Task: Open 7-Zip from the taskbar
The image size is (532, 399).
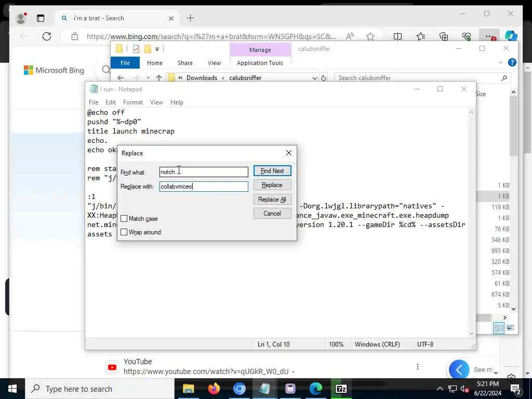Action: 341,389
